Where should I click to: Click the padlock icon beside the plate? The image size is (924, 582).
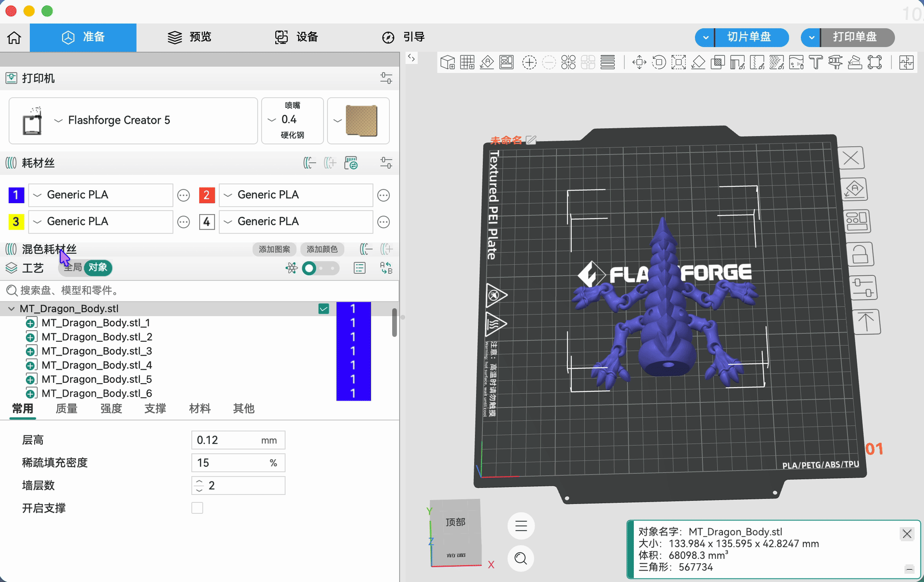[x=860, y=255]
